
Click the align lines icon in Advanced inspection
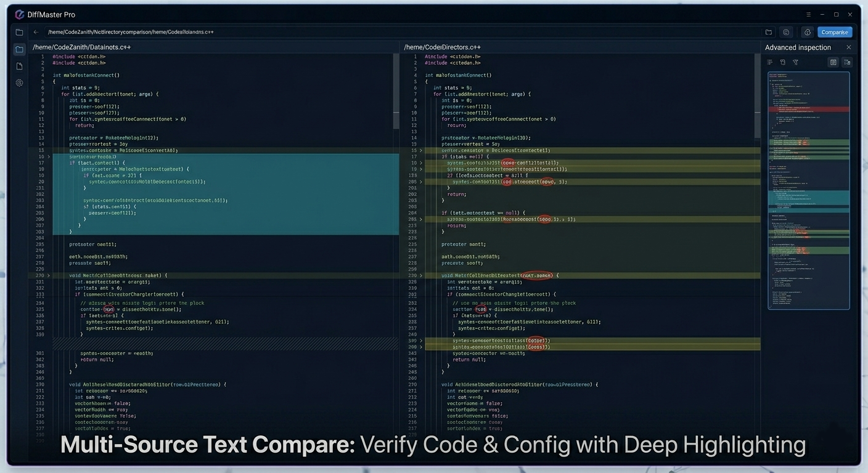(x=769, y=62)
